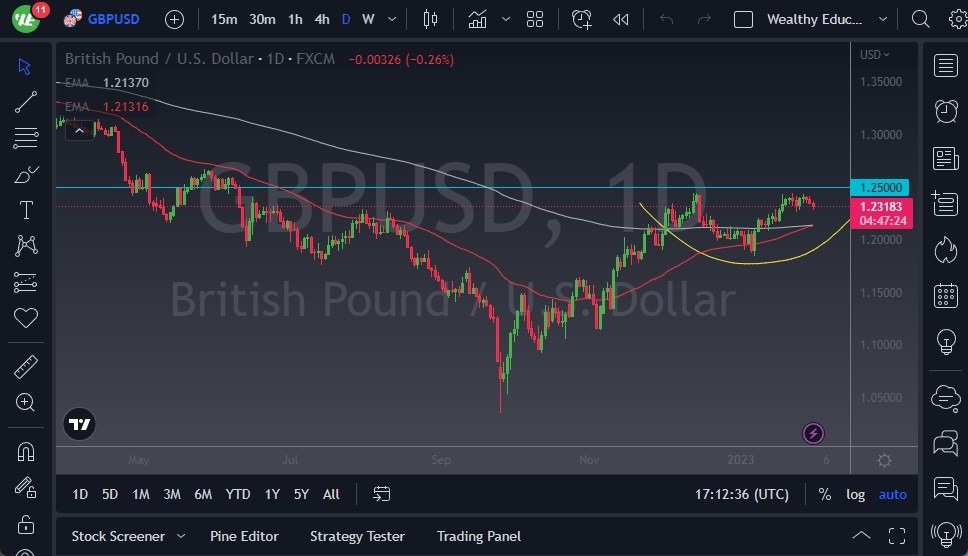Set the date range to YTD
This screenshot has width=968, height=556.
(x=238, y=494)
